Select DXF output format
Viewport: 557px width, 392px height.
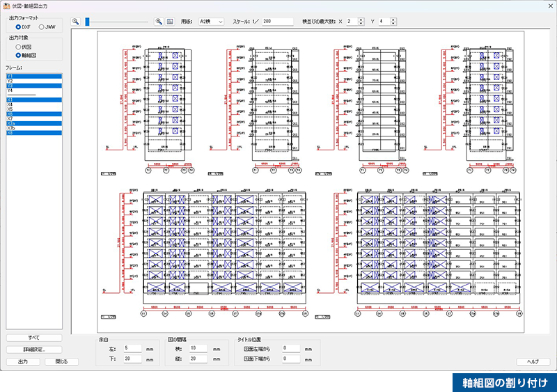coord(19,26)
